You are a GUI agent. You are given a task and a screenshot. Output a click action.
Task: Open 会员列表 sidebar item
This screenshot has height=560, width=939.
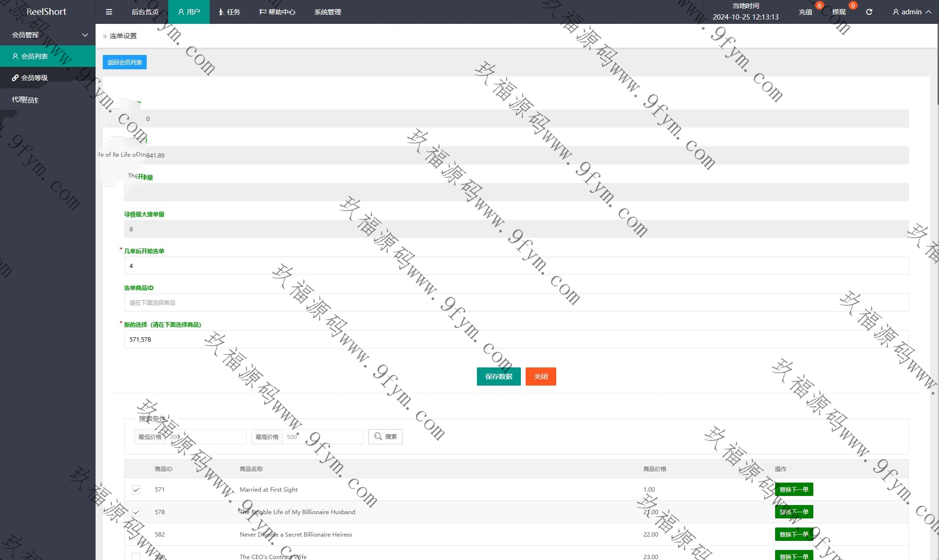click(34, 56)
